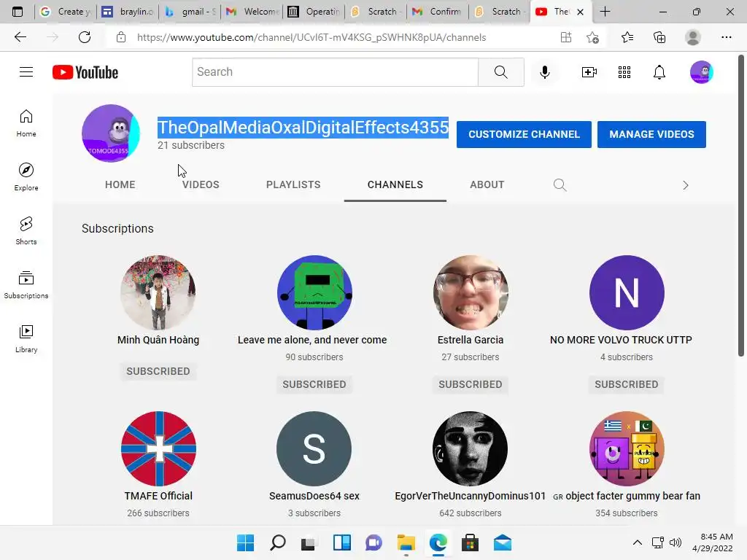Image resolution: width=747 pixels, height=560 pixels.
Task: View site information lock icon
Action: [x=121, y=37]
